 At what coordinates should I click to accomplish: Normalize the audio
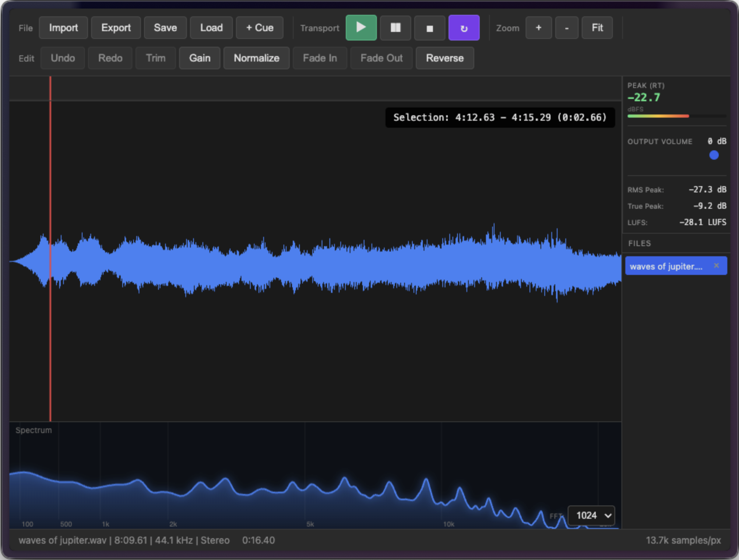pos(256,58)
